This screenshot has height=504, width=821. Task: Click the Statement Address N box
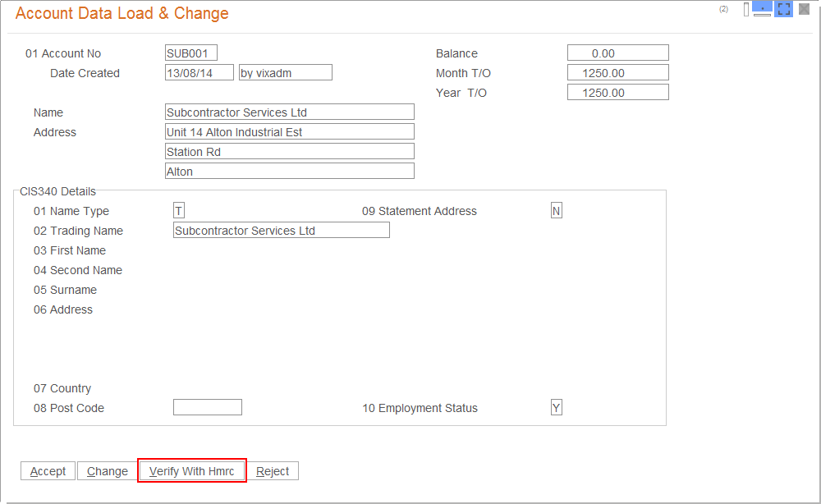click(556, 211)
